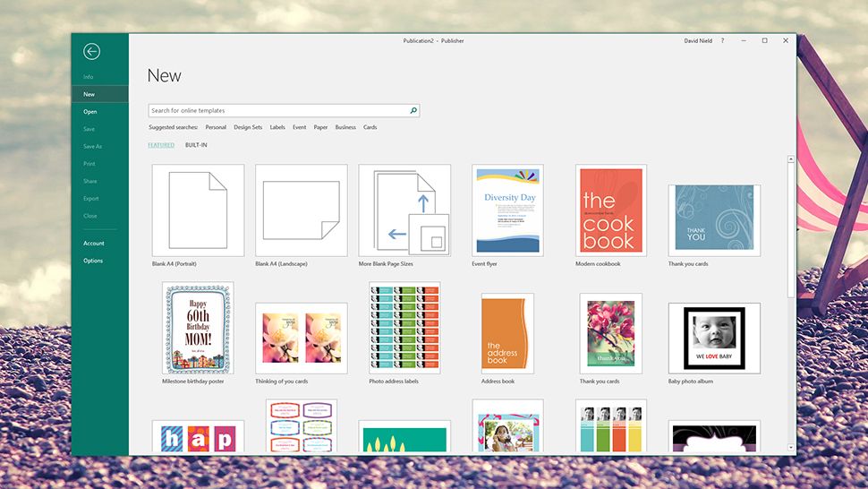Click the Design Sets suggested search
This screenshot has width=868, height=489.
pyautogui.click(x=248, y=127)
